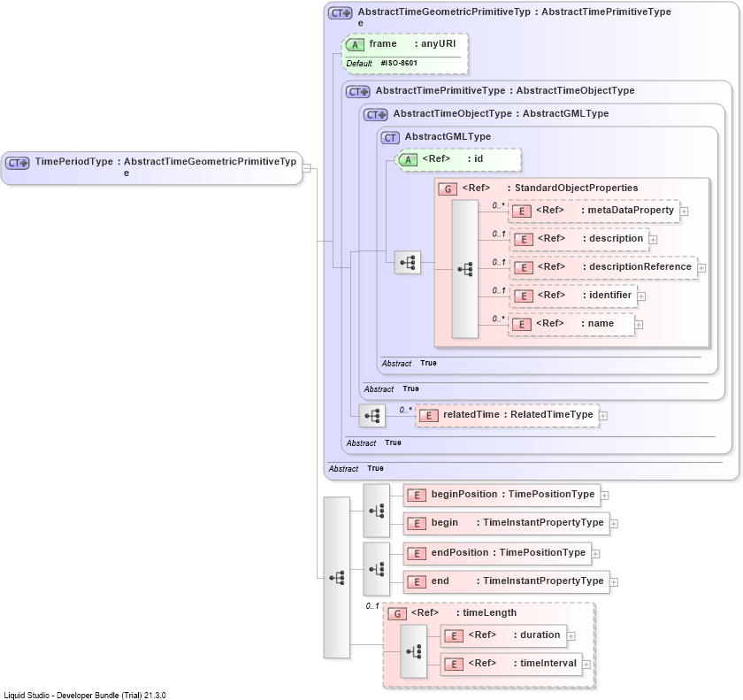Expand the identifier element
Viewport: 743px width, 700px height.
[x=641, y=296]
